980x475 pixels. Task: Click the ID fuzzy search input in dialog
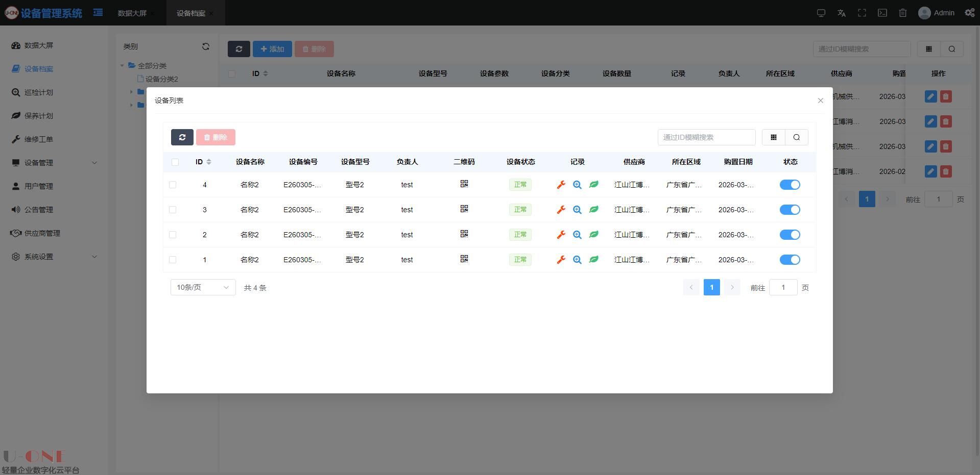[706, 137]
